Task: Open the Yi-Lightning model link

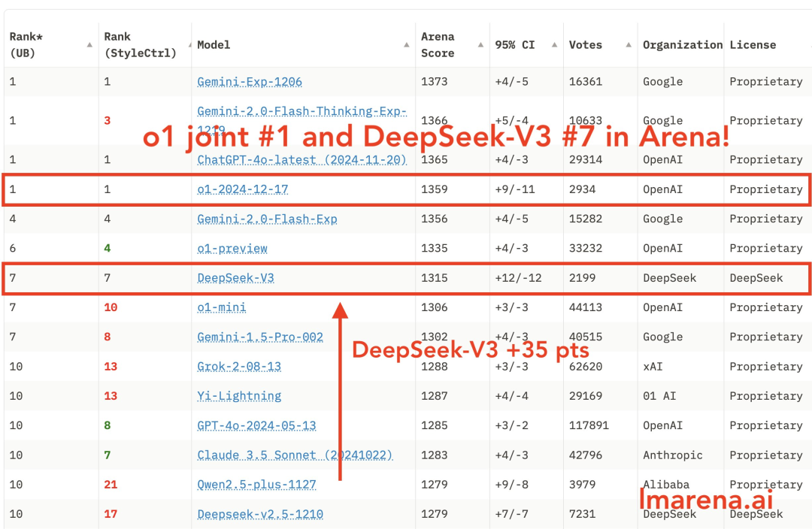Action: [x=239, y=396]
